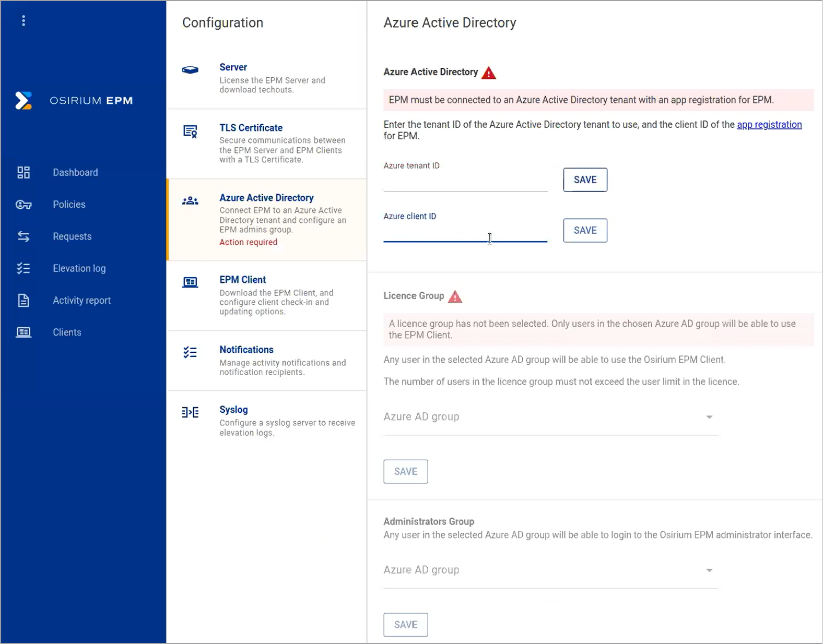Open the Activity report page

(81, 301)
